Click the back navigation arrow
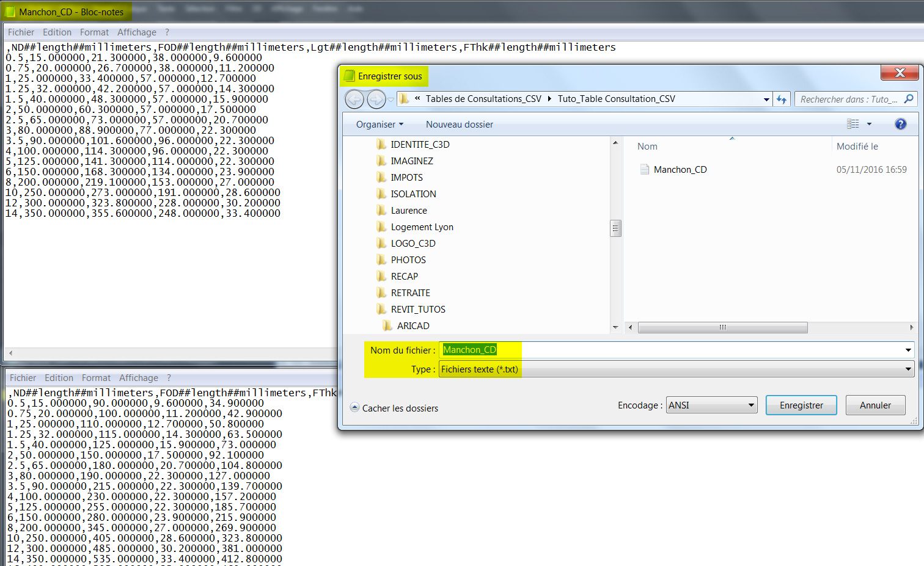Screen dimensions: 924x566 tap(354, 98)
